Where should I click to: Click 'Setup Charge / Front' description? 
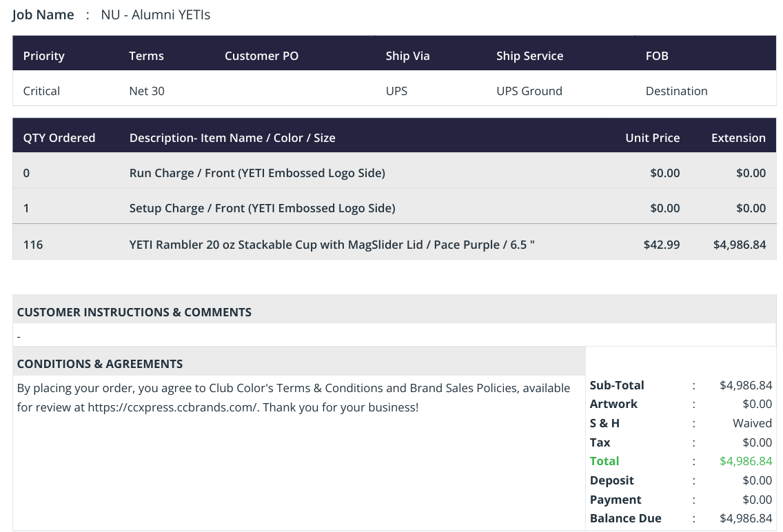262,208
